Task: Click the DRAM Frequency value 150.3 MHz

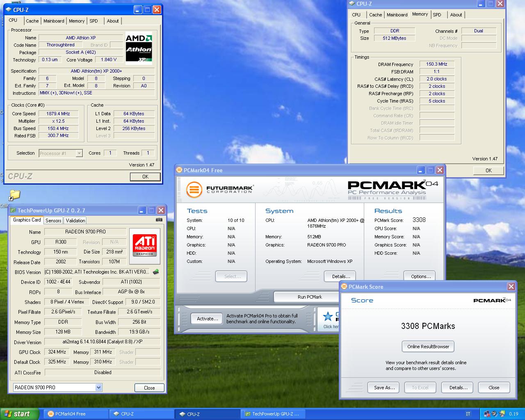Action: [436, 64]
